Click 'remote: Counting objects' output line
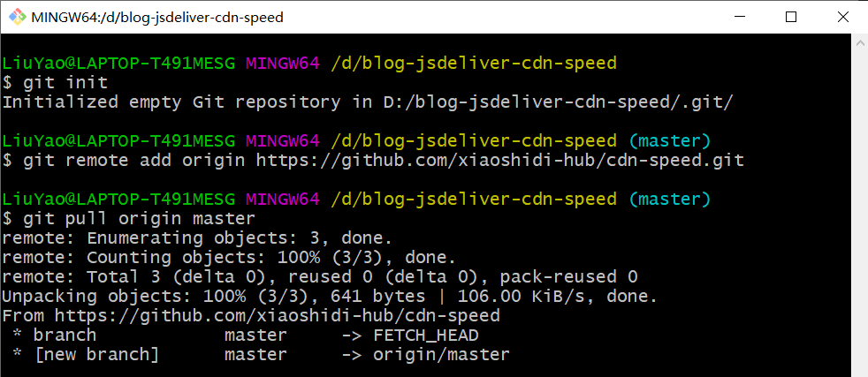 229,257
